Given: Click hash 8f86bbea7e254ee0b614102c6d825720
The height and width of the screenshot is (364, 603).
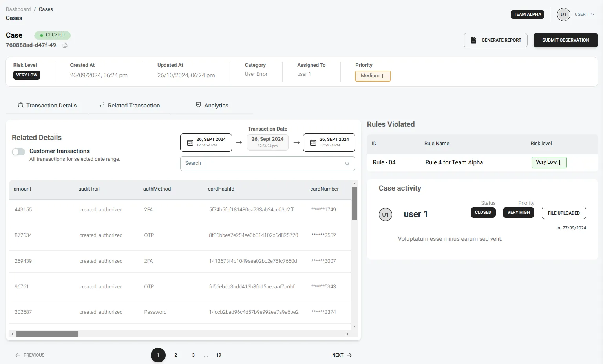Looking at the screenshot, I should [x=254, y=235].
